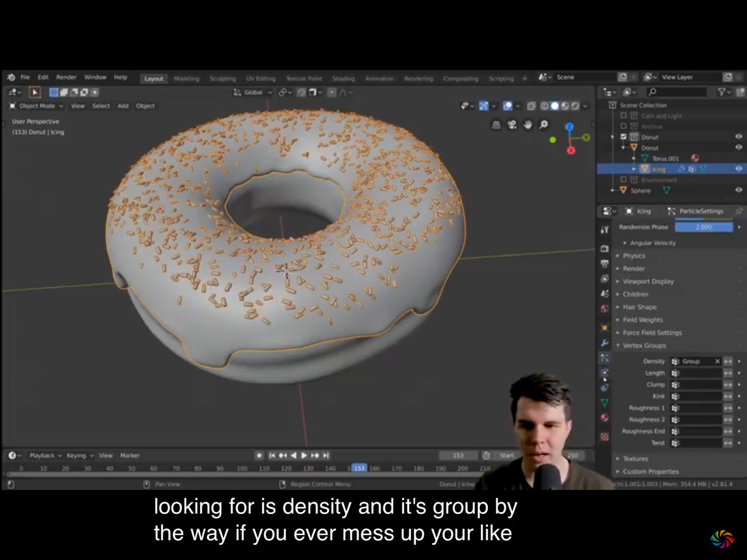The image size is (747, 560).
Task: Adjust the Randomize Phase slider
Action: (x=704, y=227)
